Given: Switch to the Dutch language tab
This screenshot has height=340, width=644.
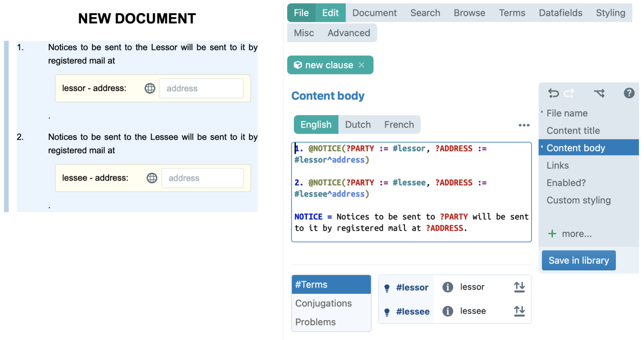Looking at the screenshot, I should [358, 125].
